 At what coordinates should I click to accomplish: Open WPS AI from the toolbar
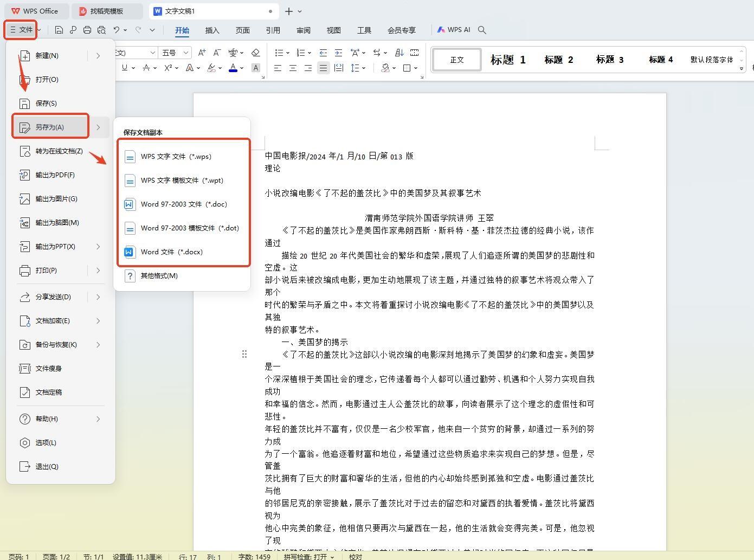(454, 30)
